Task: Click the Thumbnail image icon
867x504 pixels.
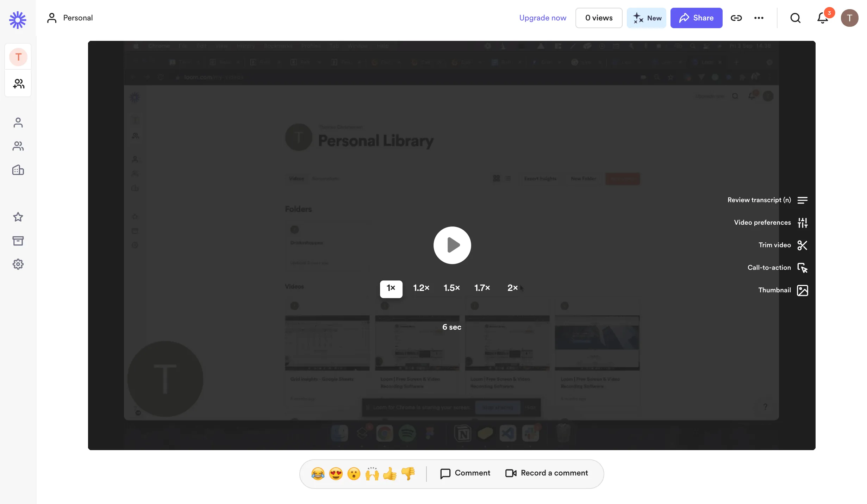Action: coord(803,290)
